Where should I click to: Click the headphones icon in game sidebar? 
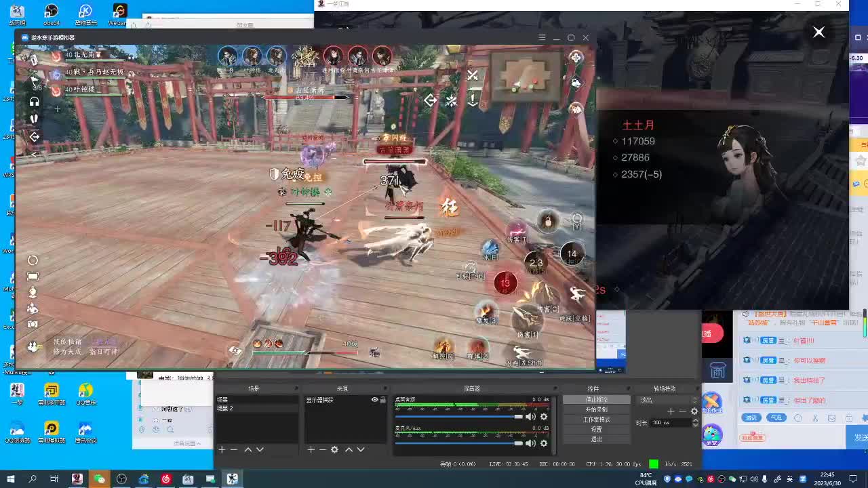[34, 102]
